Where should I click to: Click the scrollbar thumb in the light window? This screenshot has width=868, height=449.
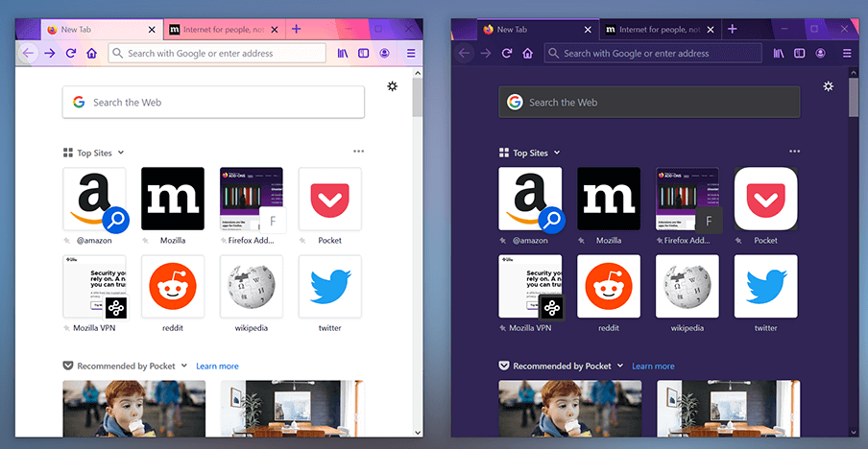(x=418, y=97)
